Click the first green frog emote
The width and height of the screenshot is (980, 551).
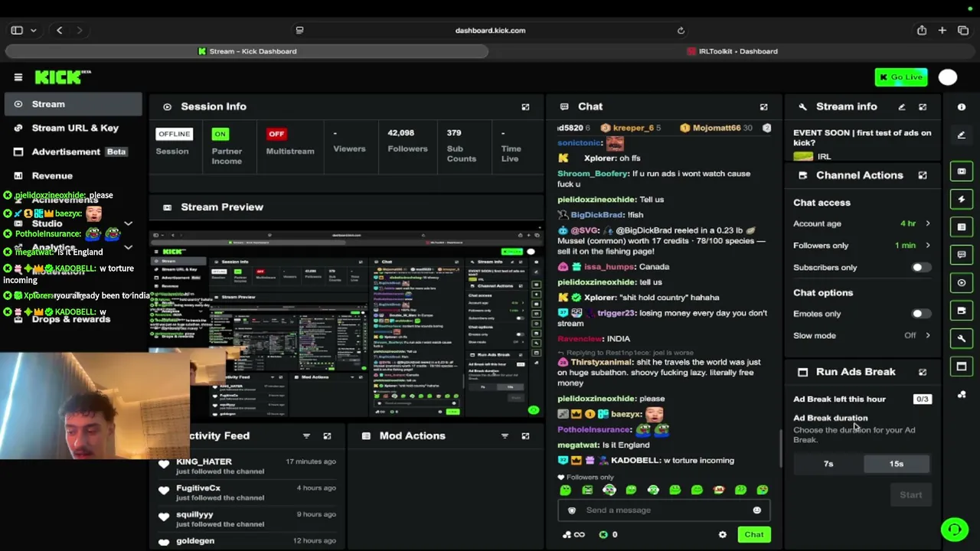click(565, 490)
